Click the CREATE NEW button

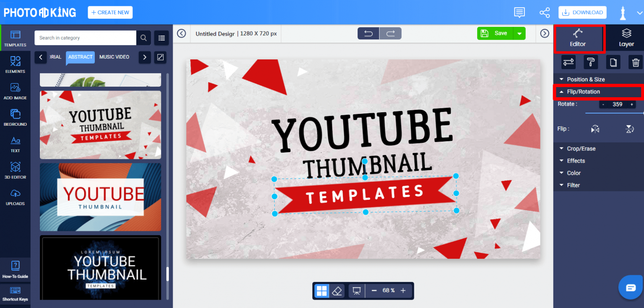pyautogui.click(x=110, y=12)
